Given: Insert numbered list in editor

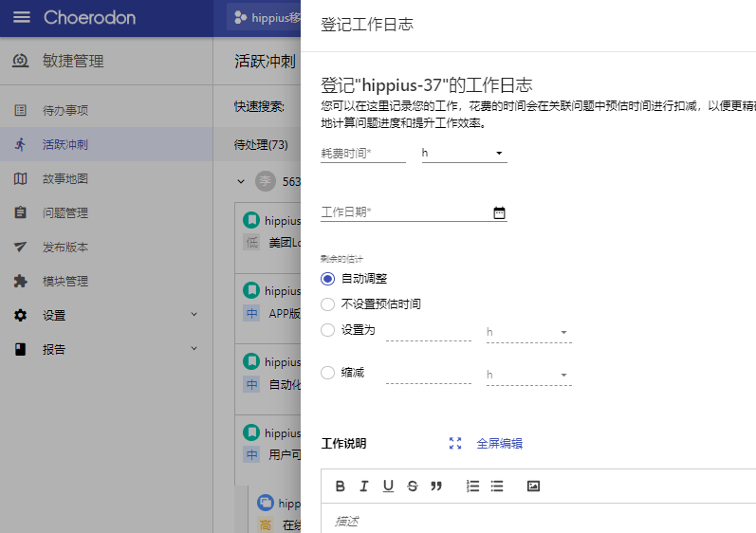Looking at the screenshot, I should click(473, 487).
